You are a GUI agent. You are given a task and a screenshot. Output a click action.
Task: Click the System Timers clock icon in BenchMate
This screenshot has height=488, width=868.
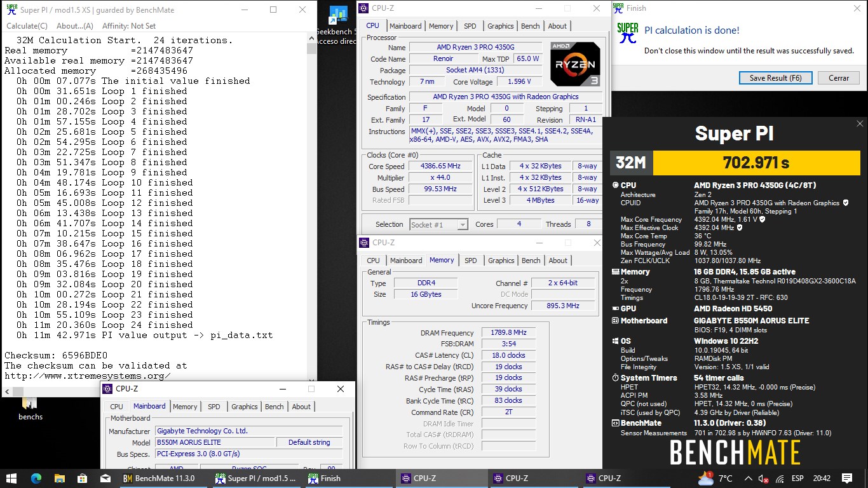pyautogui.click(x=615, y=377)
